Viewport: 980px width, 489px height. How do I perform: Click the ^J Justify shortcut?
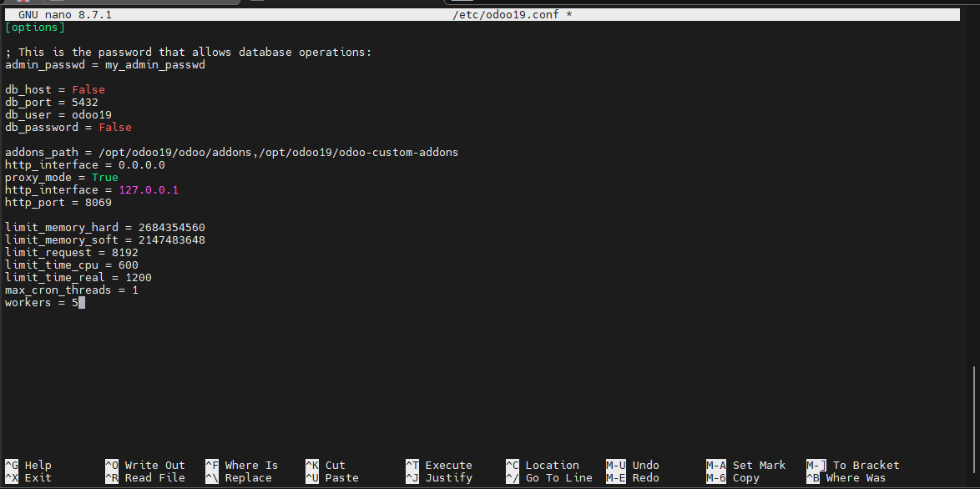(439, 478)
